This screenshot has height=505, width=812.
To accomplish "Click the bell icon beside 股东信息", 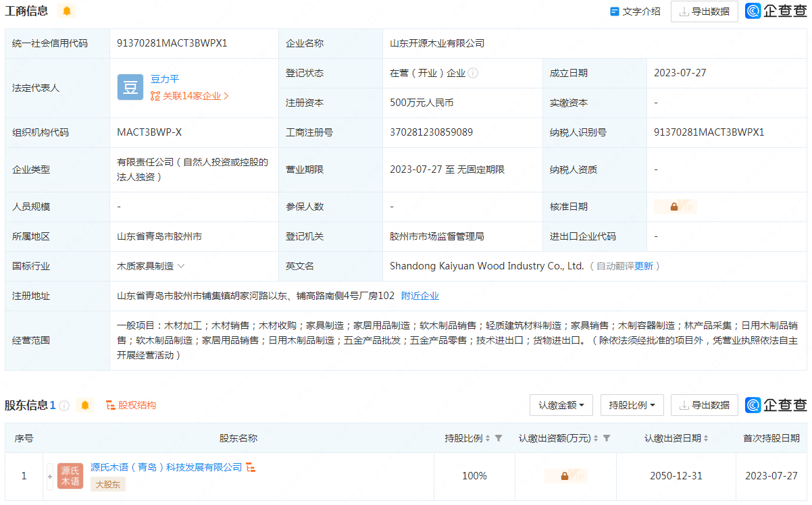I will click(84, 405).
